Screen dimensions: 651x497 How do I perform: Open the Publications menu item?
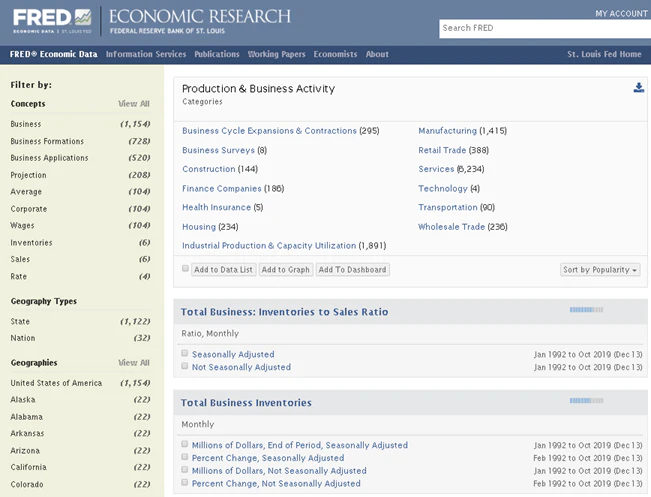pos(217,54)
